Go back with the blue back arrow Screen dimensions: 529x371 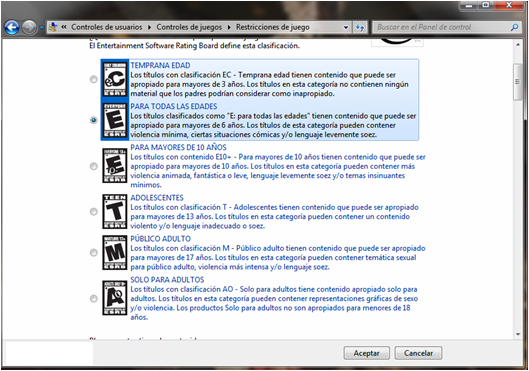[12, 27]
